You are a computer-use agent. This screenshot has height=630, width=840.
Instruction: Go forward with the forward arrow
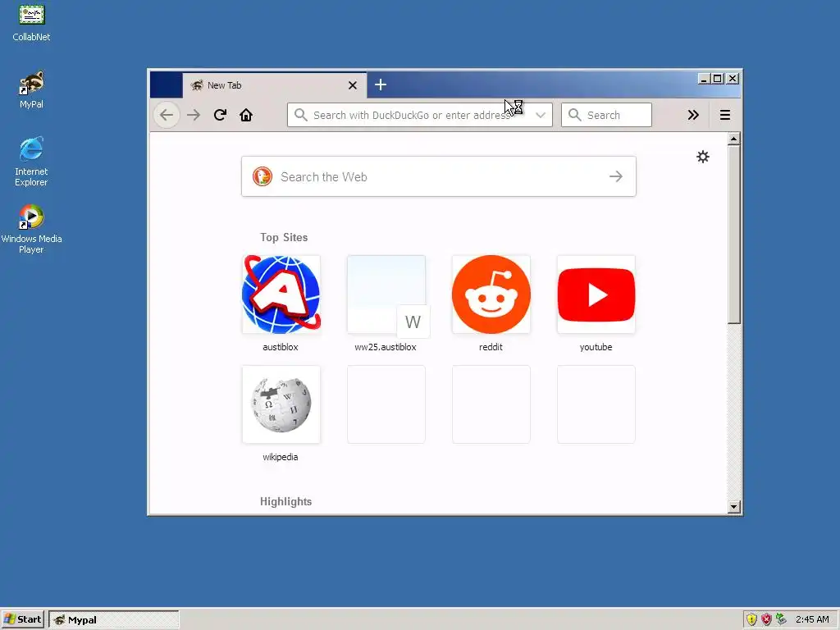pos(194,115)
